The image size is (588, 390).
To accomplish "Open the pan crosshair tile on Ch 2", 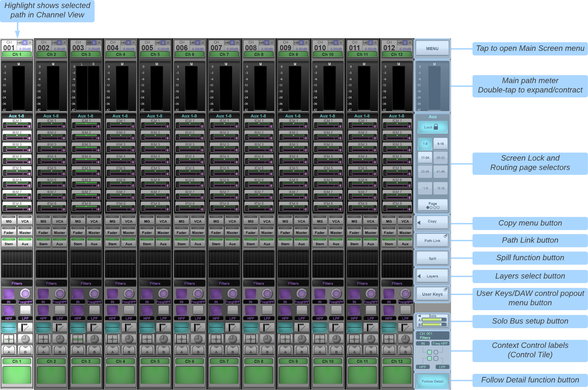I will pyautogui.click(x=43, y=339).
